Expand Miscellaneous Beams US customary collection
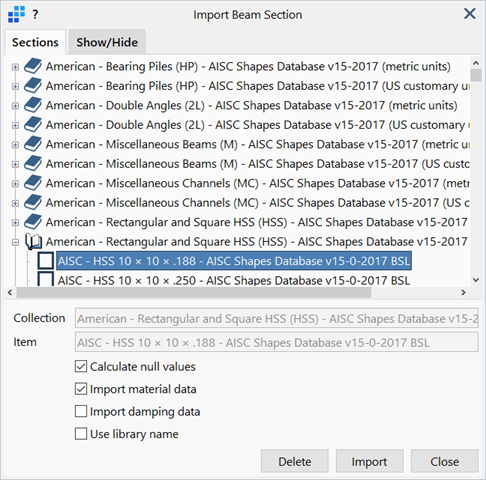 point(15,164)
